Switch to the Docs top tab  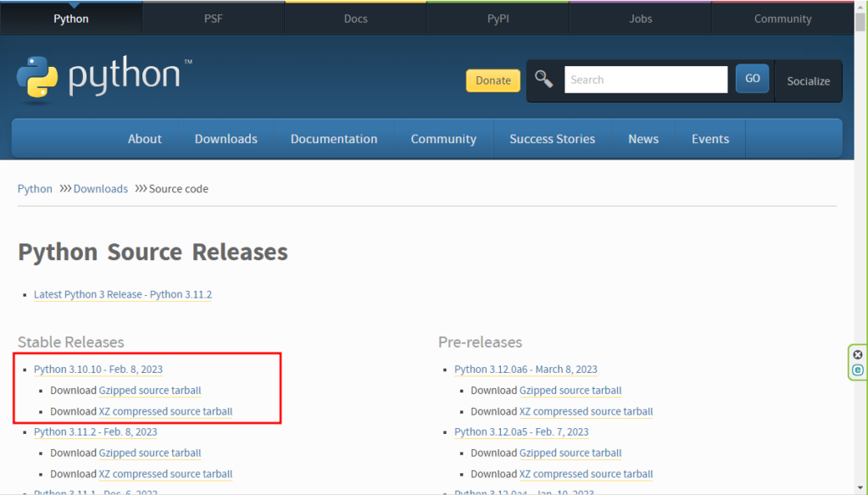[x=355, y=19]
